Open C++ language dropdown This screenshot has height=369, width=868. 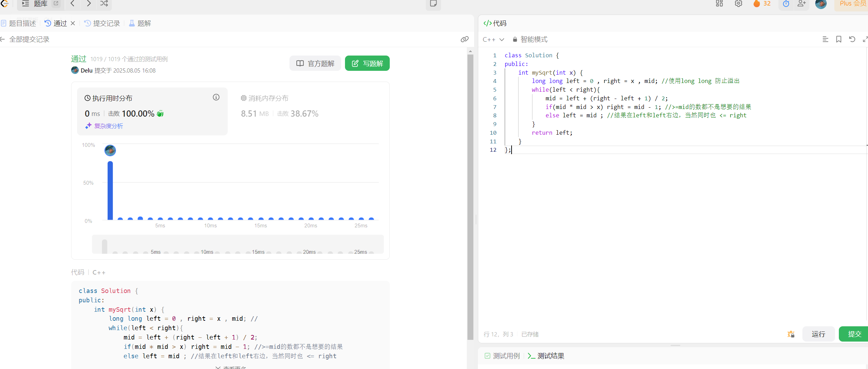[494, 40]
